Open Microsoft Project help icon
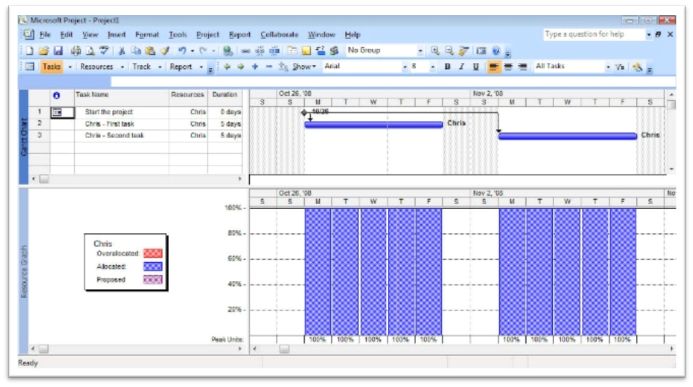Image resolution: width=693 pixels, height=387 pixels. (496, 51)
